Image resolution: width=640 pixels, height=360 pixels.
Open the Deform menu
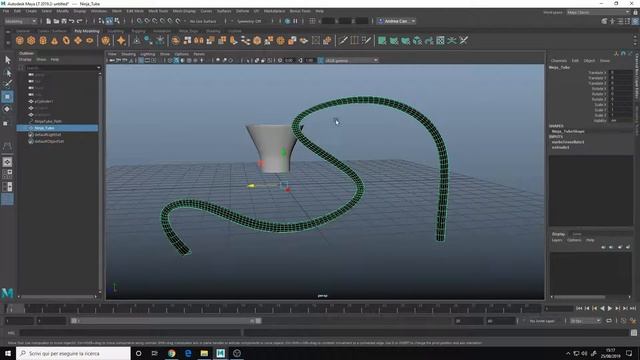pyautogui.click(x=242, y=11)
